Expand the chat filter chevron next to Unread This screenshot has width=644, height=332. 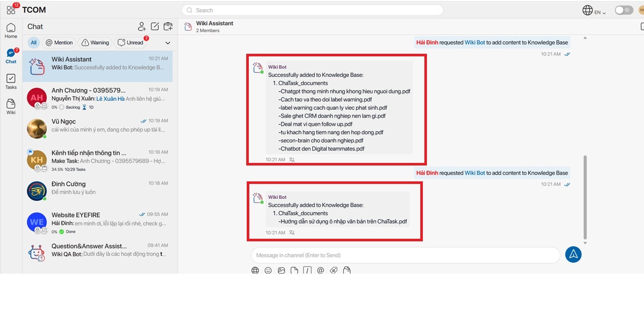coord(167,43)
